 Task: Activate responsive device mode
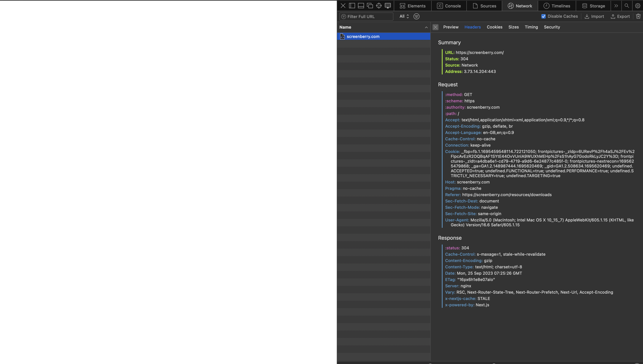(388, 6)
